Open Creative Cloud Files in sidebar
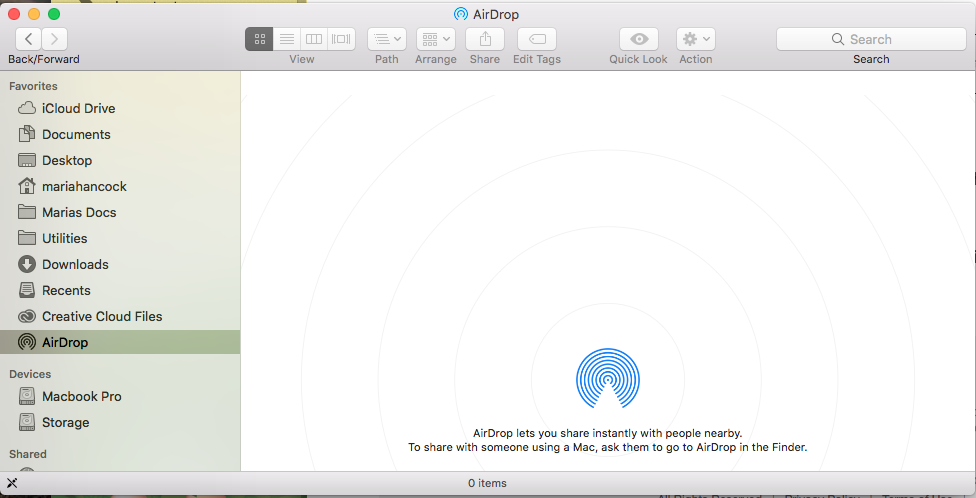 (120, 317)
